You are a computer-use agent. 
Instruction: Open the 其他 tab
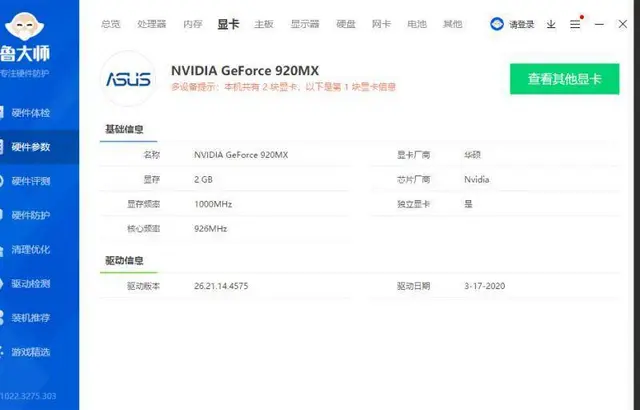pyautogui.click(x=453, y=24)
